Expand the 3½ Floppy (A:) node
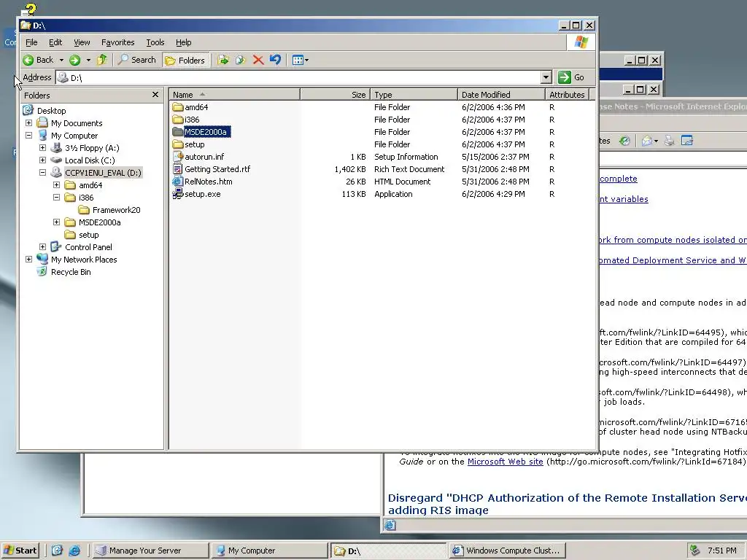The height and width of the screenshot is (560, 747). tap(42, 147)
